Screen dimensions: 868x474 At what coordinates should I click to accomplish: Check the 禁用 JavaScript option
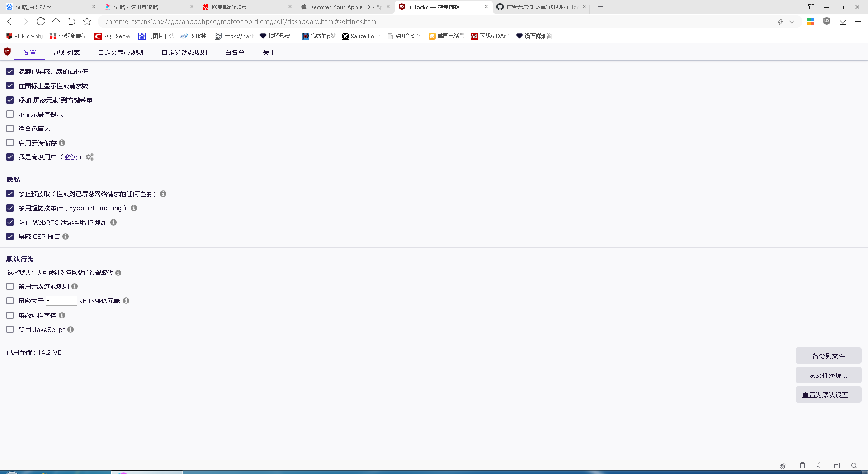pyautogui.click(x=10, y=329)
